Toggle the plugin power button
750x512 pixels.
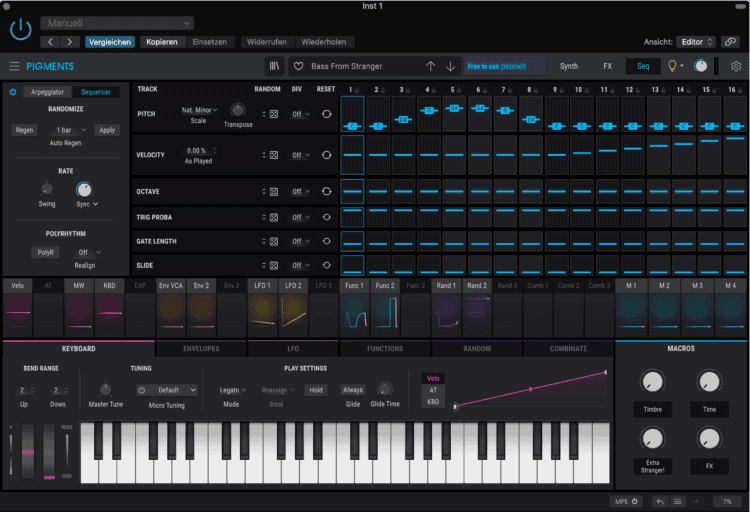(21, 30)
